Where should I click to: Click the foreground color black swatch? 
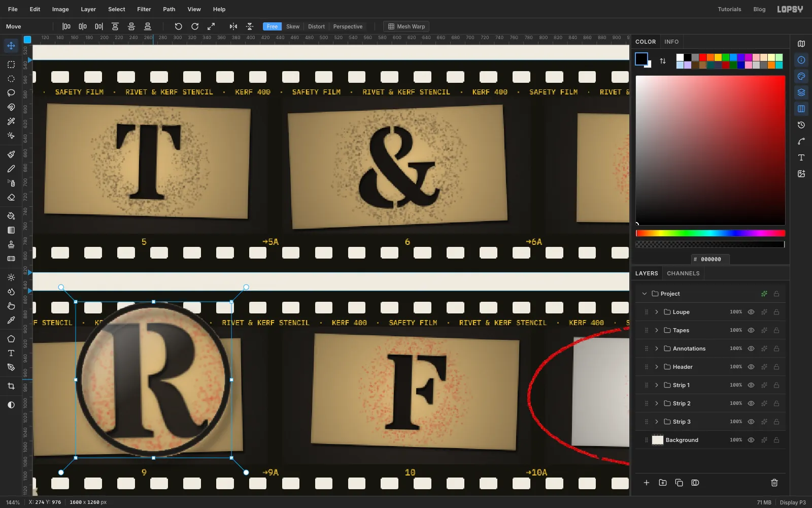point(641,59)
